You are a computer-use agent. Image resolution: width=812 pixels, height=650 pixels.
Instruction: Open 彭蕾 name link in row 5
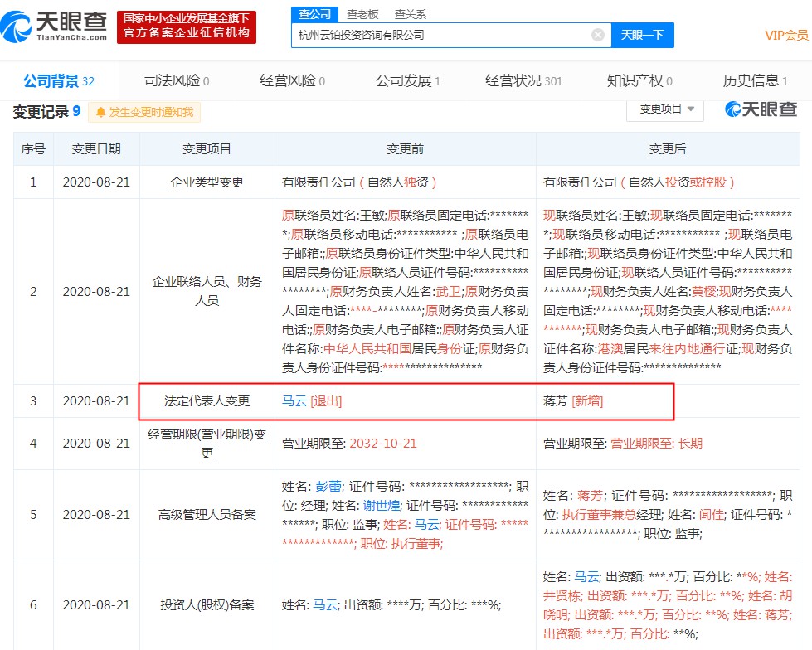point(328,487)
